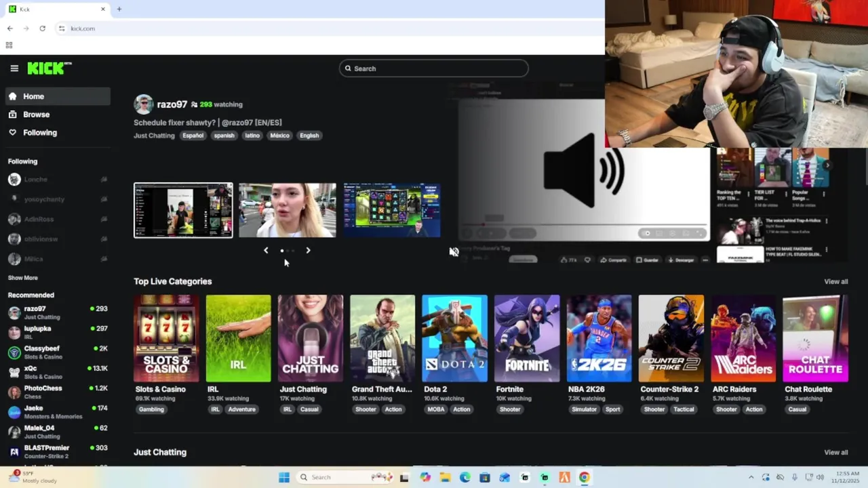The image size is (868, 488).
Task: Open the hamburger sidebar menu
Action: tap(14, 68)
